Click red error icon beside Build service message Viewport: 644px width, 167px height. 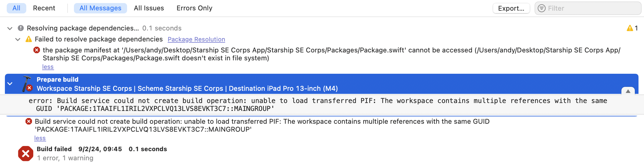pos(29,121)
